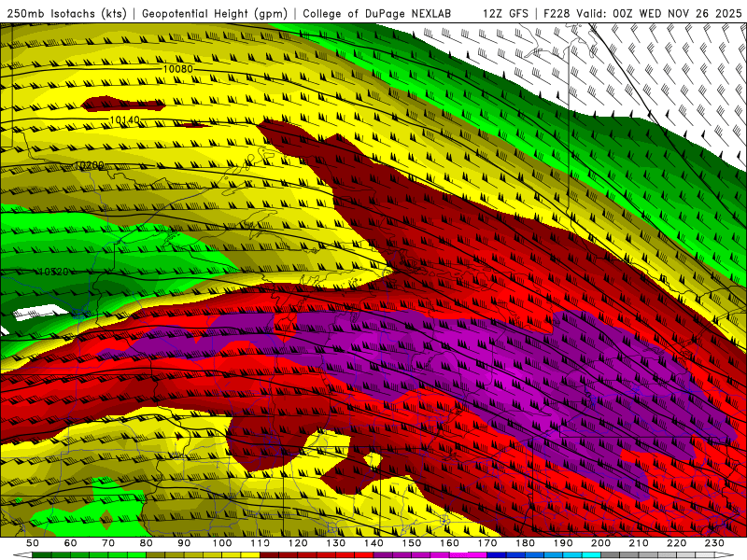
Task: Click the 50 value on the color scale
Action: point(32,543)
